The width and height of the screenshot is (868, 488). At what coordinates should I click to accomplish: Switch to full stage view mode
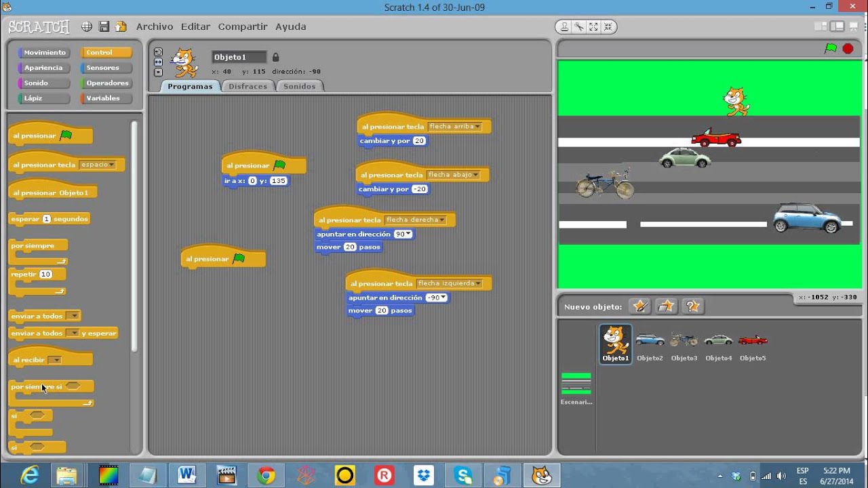[x=837, y=26]
